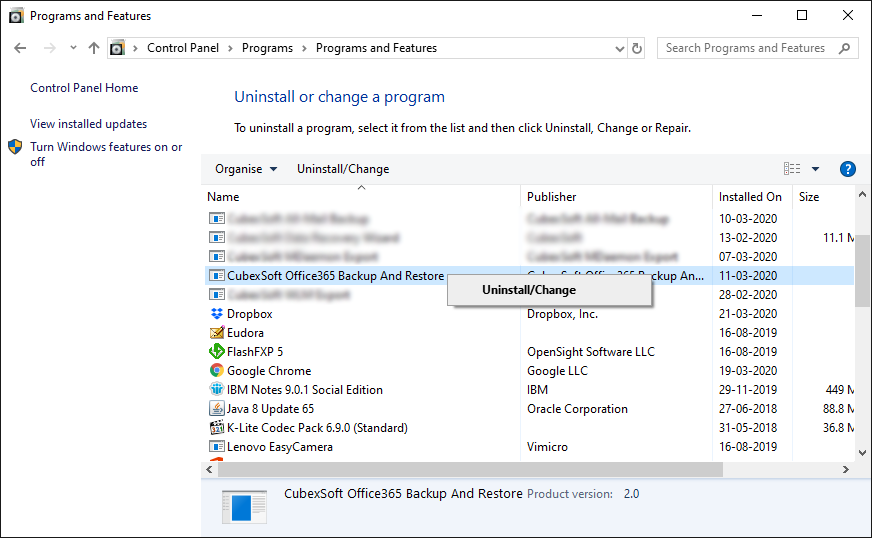Select the Dropbox row name
Image resolution: width=872 pixels, height=538 pixels.
[x=250, y=314]
